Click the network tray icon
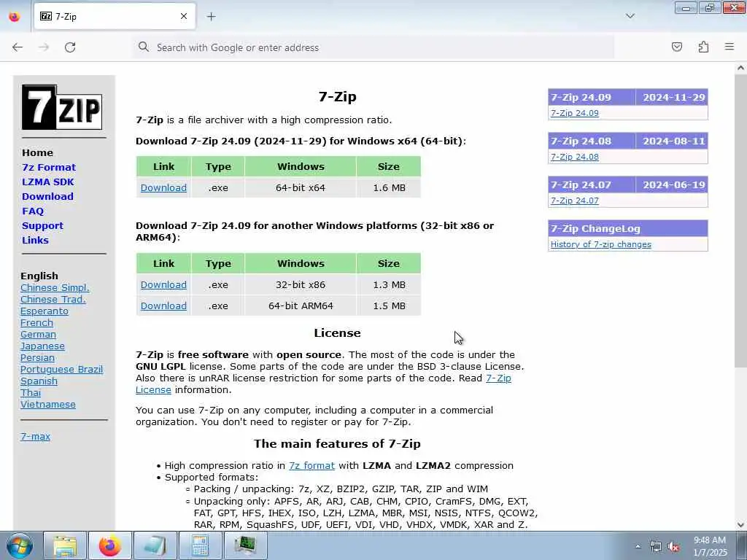The width and height of the screenshot is (747, 560). [656, 547]
